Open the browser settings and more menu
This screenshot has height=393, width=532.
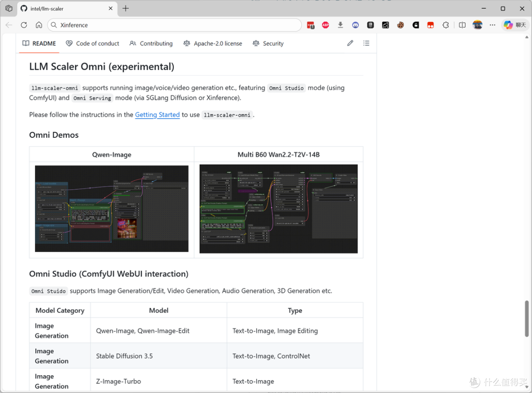pos(492,25)
